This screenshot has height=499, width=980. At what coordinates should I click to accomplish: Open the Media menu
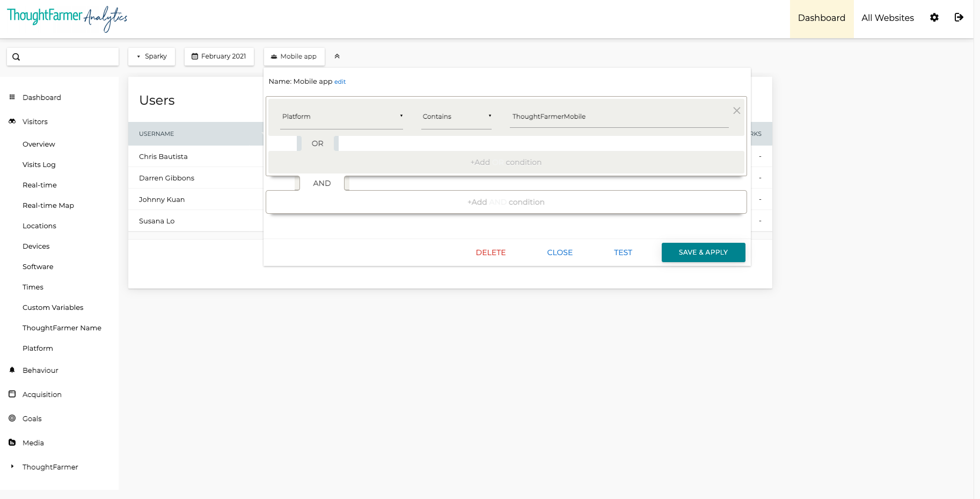pos(33,443)
